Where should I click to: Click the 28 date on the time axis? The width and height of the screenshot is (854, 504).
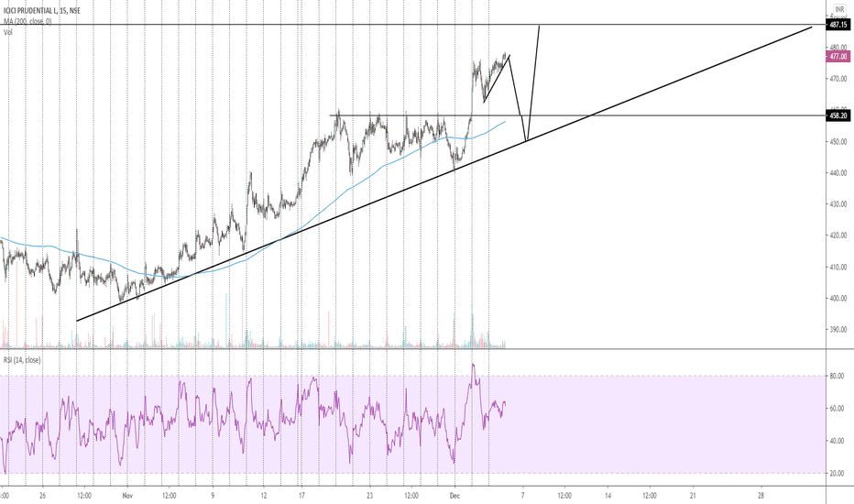coord(761,496)
